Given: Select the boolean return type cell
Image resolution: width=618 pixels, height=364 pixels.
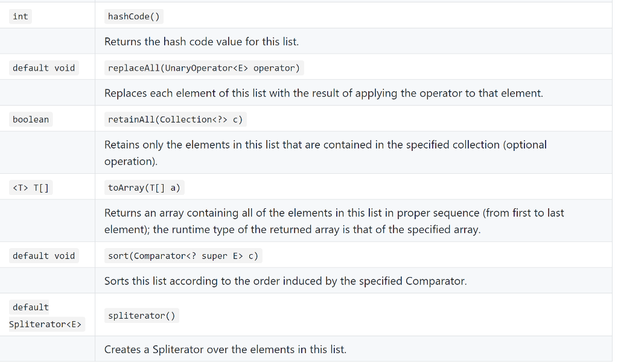Looking at the screenshot, I should [x=30, y=119].
